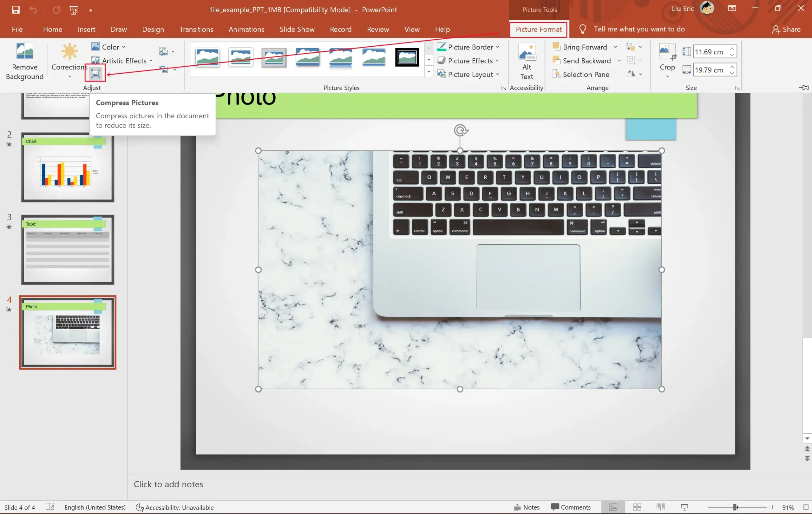Open Ribbon Display Options
The height and width of the screenshot is (514, 812).
pyautogui.click(x=732, y=9)
